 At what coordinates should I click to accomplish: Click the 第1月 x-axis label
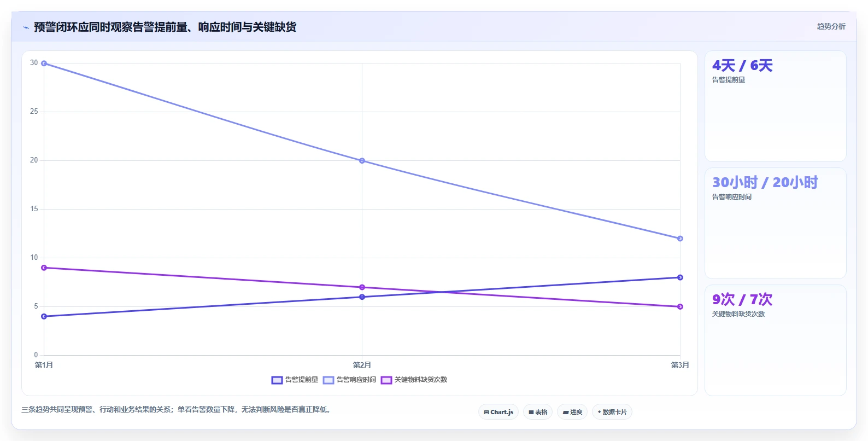coord(44,365)
